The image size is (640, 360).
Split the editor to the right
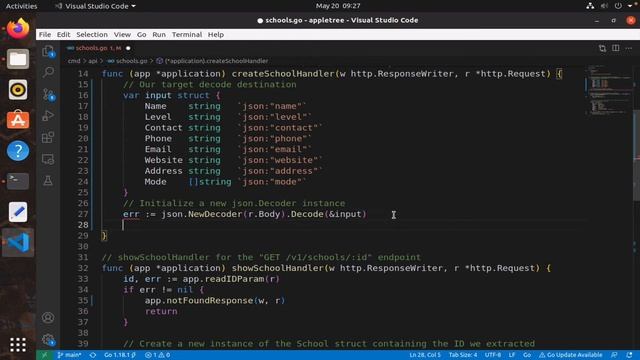click(616, 48)
